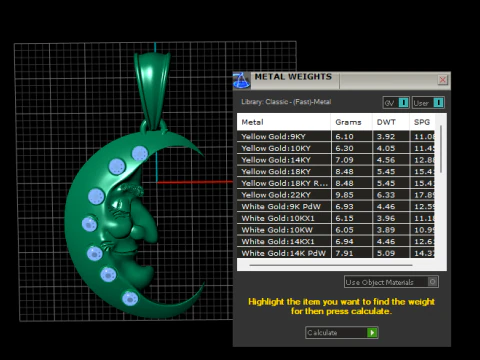The width and height of the screenshot is (480, 360).
Task: Click the Calculate button
Action: [342, 332]
